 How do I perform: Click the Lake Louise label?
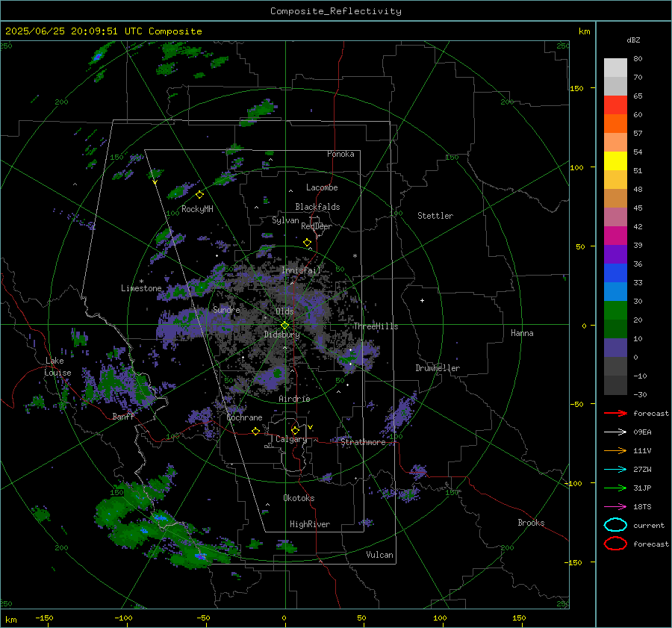pos(57,367)
